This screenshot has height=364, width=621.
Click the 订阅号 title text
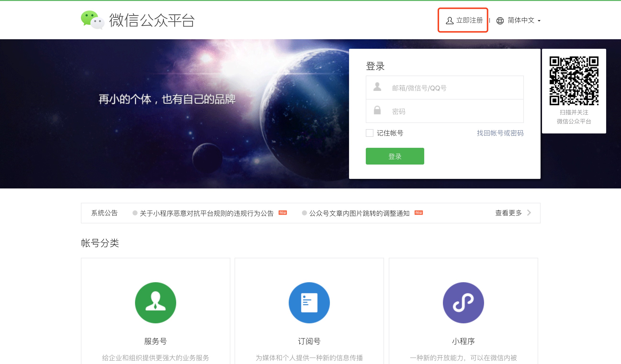pos(309,341)
